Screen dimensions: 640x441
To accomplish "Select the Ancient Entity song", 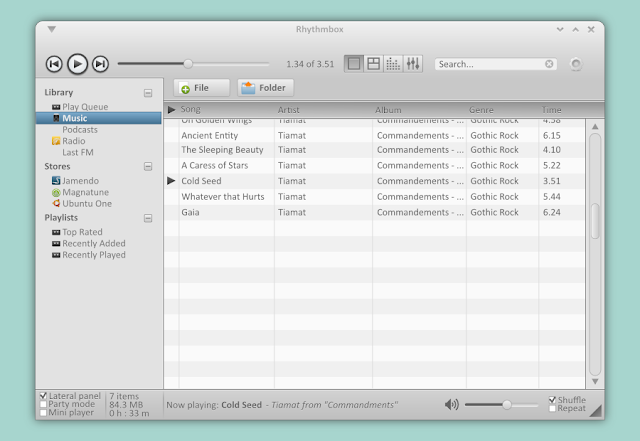I will coord(374,136).
